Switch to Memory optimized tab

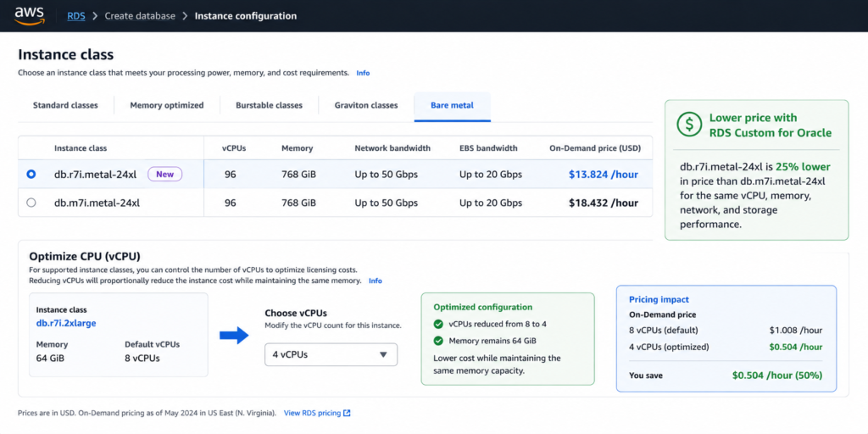(167, 105)
